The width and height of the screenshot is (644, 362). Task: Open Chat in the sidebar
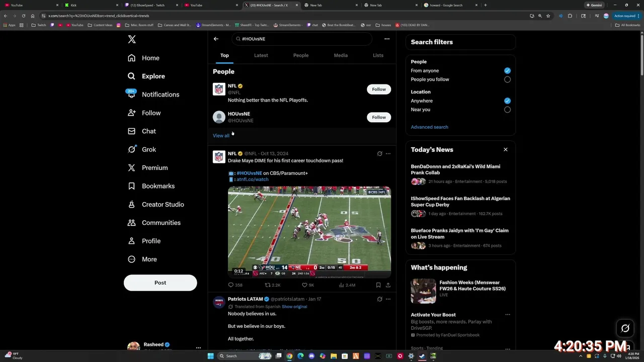pyautogui.click(x=142, y=131)
